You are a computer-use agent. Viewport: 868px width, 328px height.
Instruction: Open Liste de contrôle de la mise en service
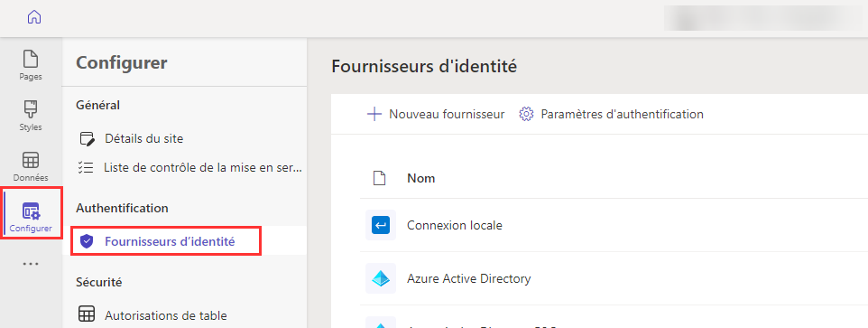click(189, 167)
